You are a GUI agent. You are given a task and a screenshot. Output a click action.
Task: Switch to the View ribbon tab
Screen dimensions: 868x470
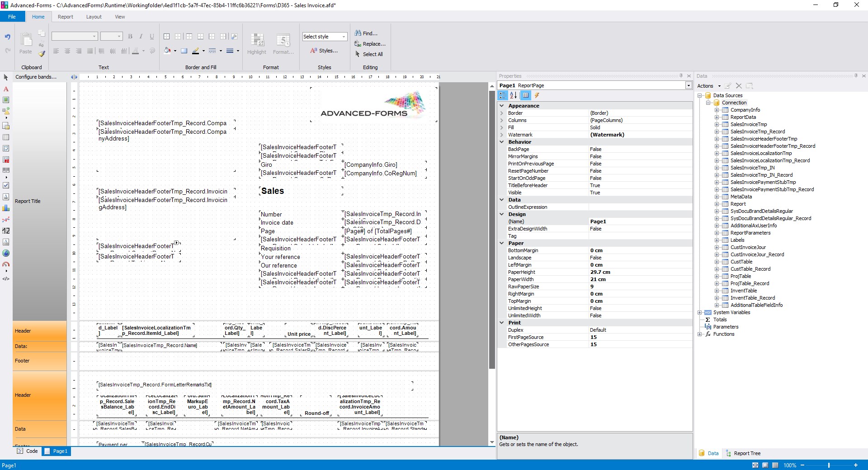(x=120, y=17)
